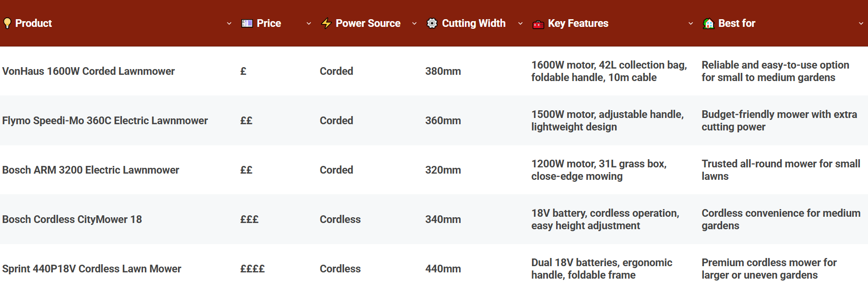Select the Key Features column header
This screenshot has width=868, height=293.
[578, 23]
